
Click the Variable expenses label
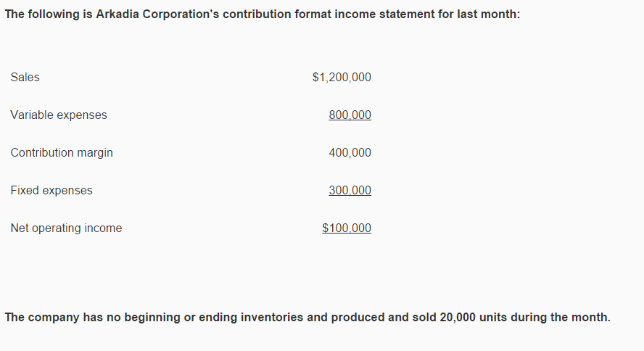[59, 115]
